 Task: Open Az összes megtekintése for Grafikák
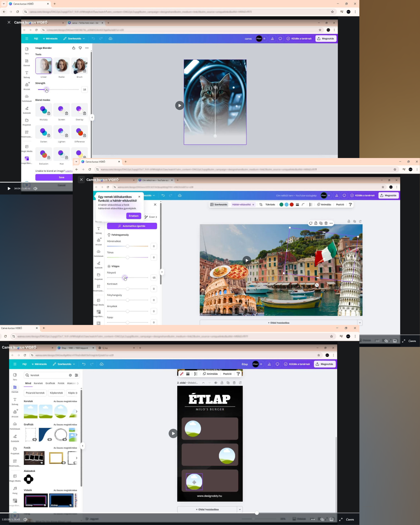click(x=65, y=424)
